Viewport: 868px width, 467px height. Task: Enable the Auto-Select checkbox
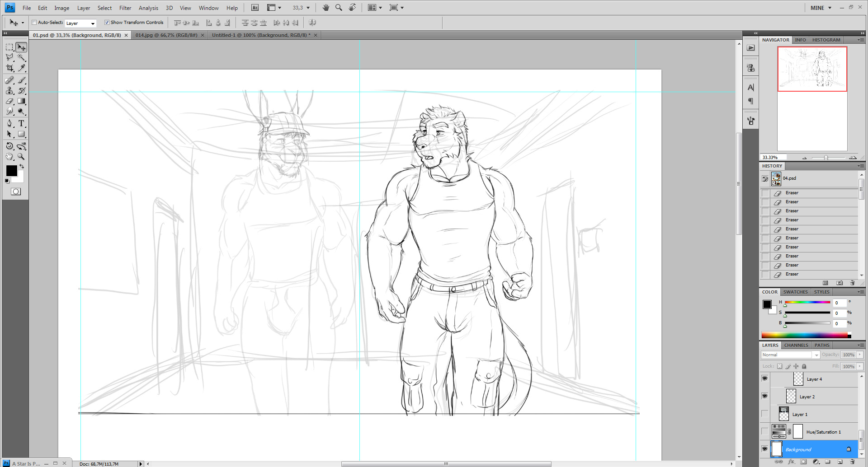click(34, 23)
